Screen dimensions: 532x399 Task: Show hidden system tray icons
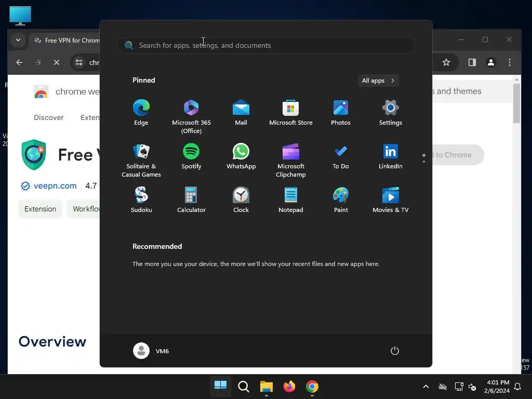coord(426,387)
